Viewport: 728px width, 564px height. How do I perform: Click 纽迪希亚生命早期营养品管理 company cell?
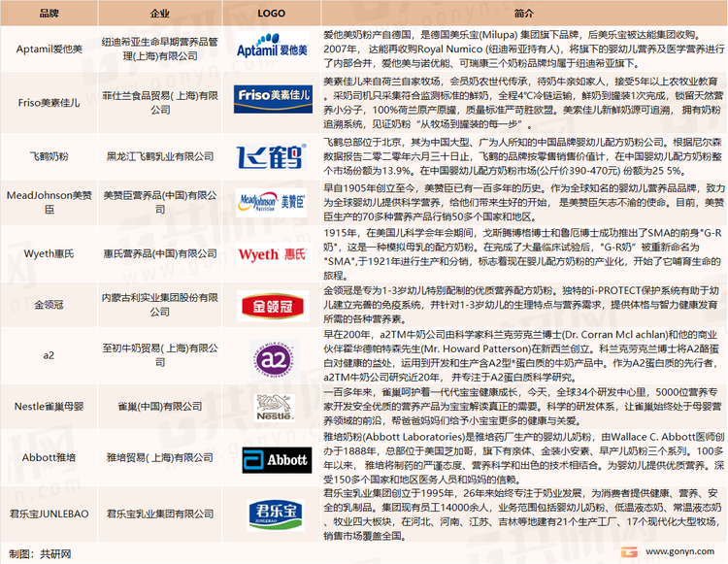click(160, 50)
